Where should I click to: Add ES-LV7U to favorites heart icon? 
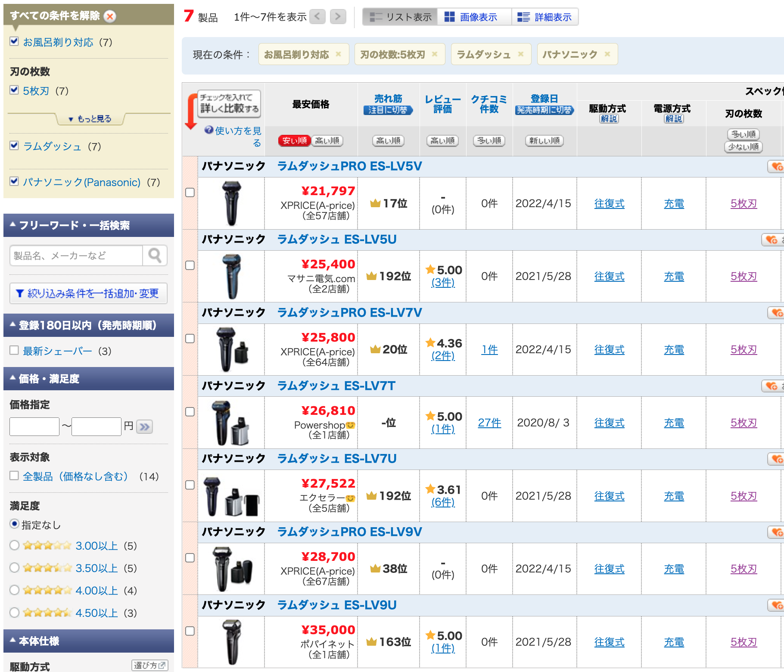pos(777,459)
